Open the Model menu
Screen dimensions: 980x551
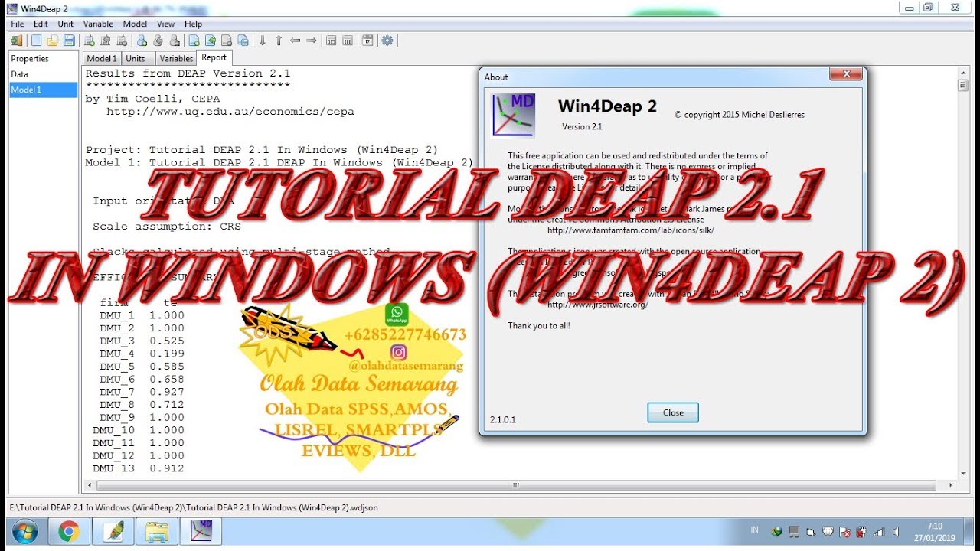coord(135,24)
